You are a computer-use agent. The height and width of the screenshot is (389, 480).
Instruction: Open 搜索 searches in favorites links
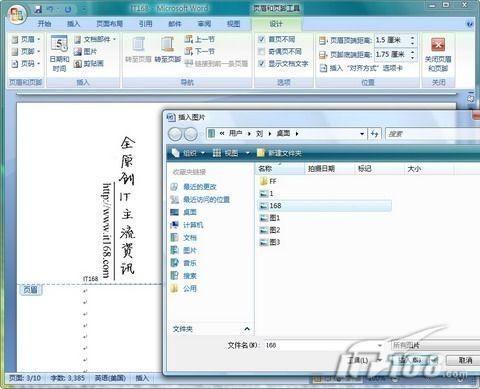(x=184, y=276)
